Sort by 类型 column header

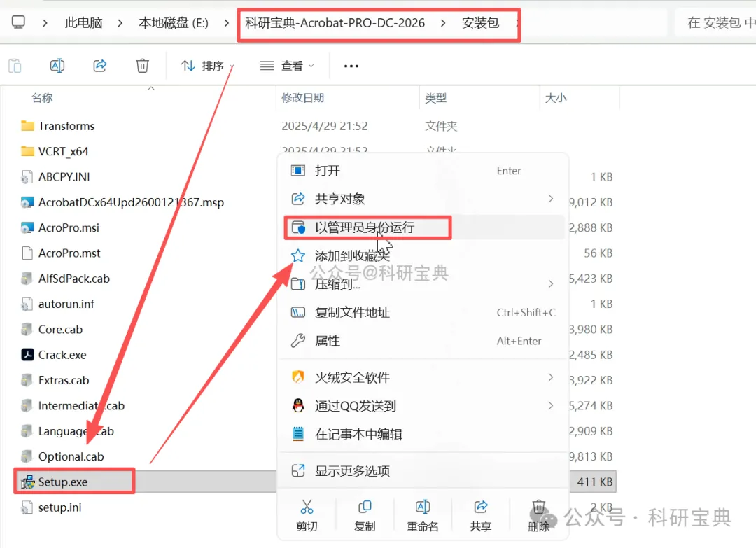tap(436, 98)
